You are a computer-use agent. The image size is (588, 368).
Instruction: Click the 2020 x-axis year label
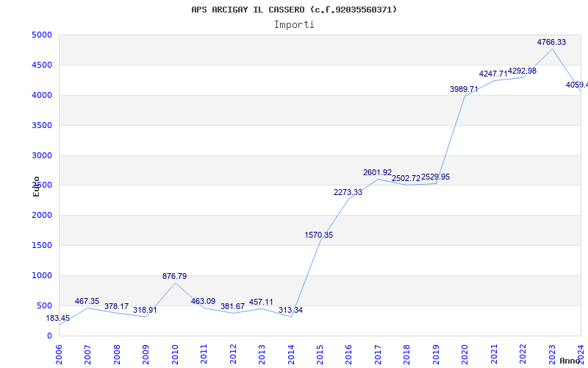click(465, 354)
